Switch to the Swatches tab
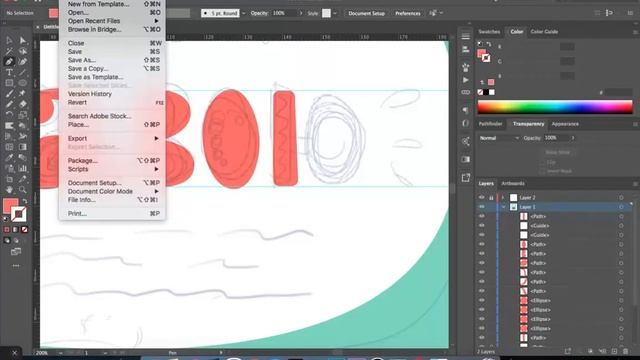 pos(489,31)
